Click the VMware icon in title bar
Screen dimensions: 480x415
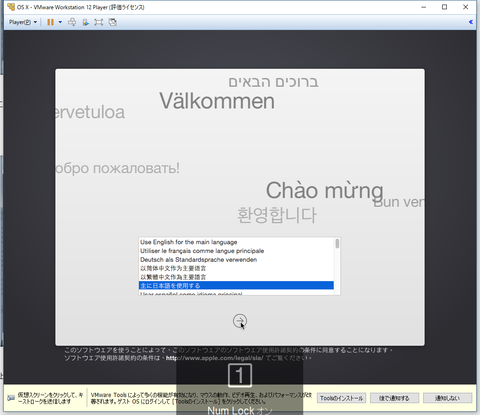tap(11, 7)
